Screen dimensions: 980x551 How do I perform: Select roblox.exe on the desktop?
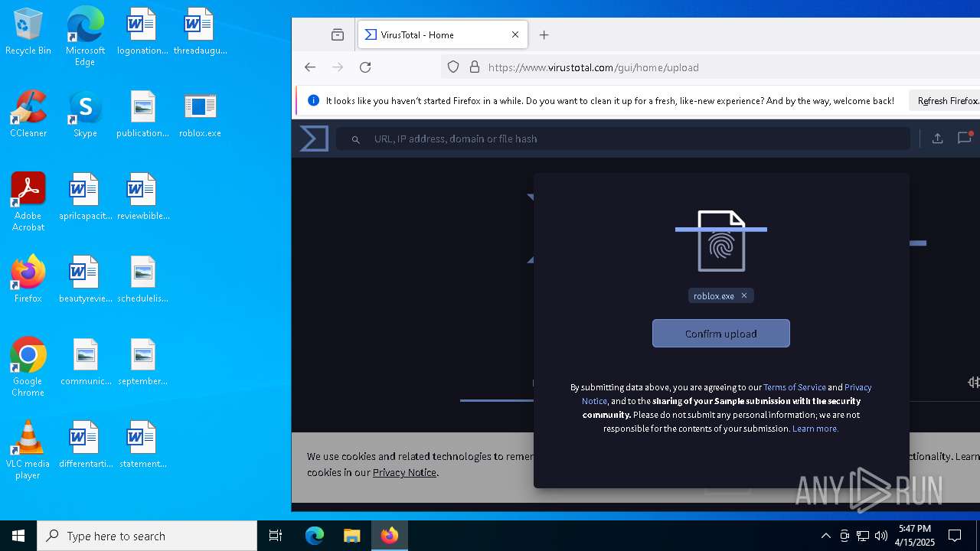pos(200,115)
